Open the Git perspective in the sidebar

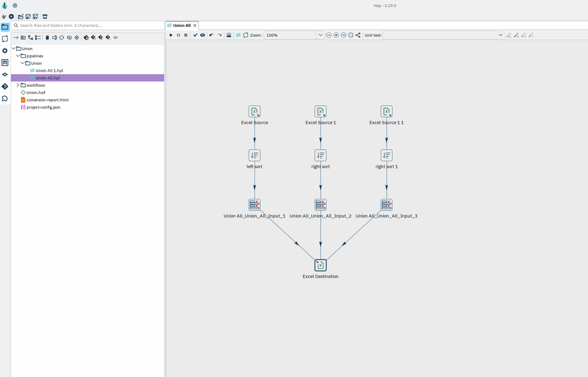point(5,86)
